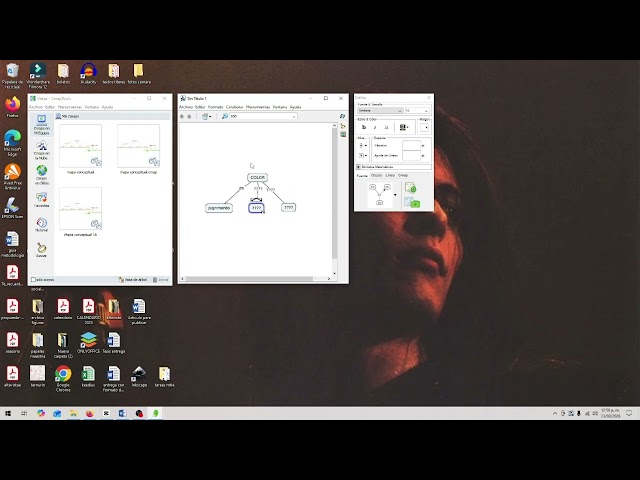Click the new style icon with green plus
Viewport: 640px width, 480px height.
(x=411, y=188)
